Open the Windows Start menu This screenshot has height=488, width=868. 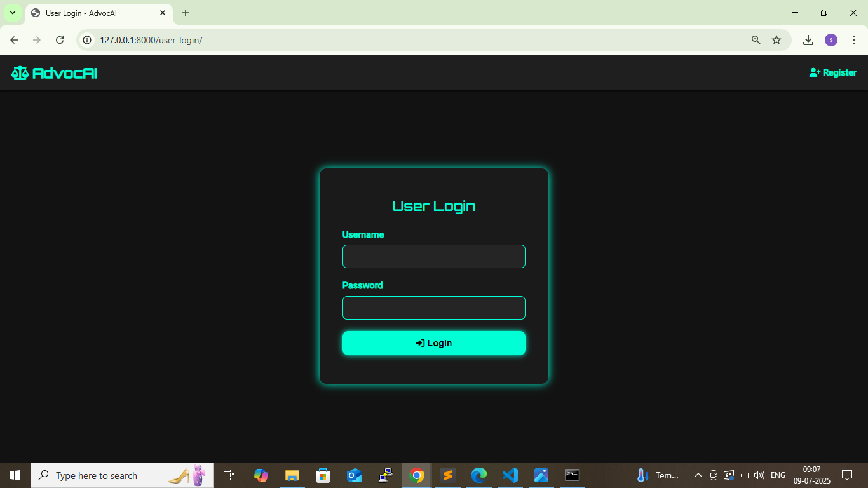(15, 475)
